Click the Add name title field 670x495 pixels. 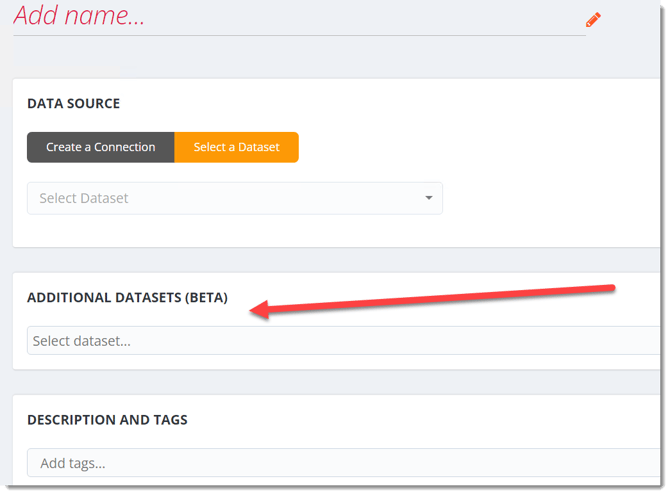click(200, 16)
